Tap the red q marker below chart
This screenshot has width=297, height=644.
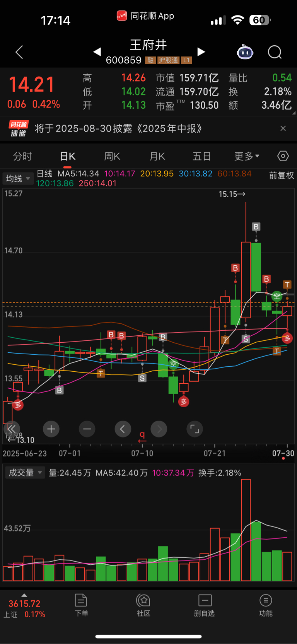(142, 437)
